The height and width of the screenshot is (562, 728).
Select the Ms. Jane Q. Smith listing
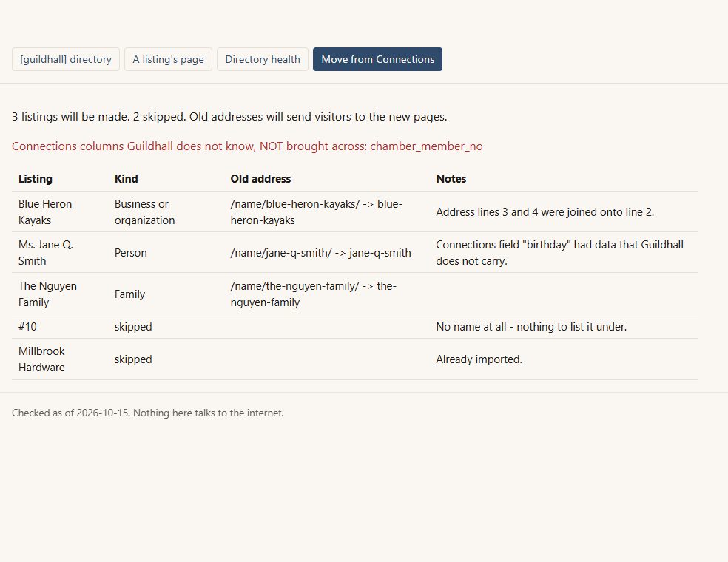[46, 253]
